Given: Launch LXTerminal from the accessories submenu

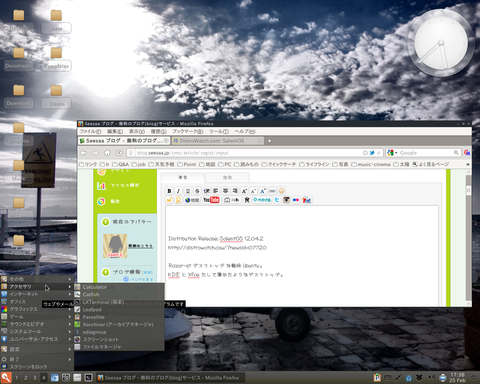Looking at the screenshot, I should click(119, 302).
